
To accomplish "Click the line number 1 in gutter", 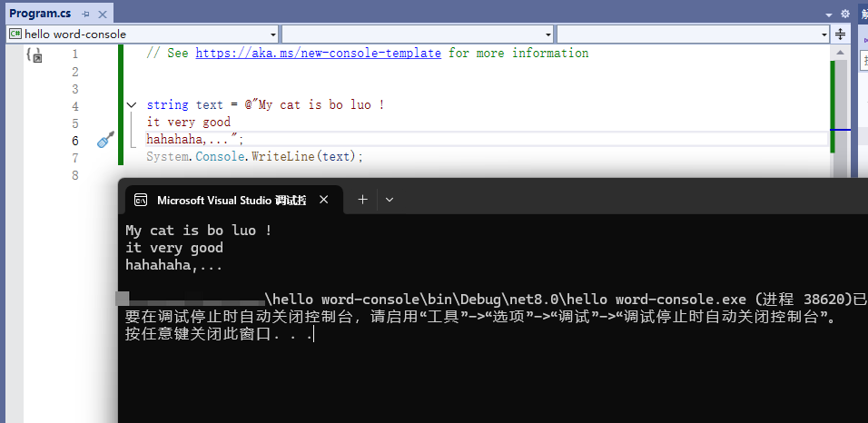I will pos(75,54).
